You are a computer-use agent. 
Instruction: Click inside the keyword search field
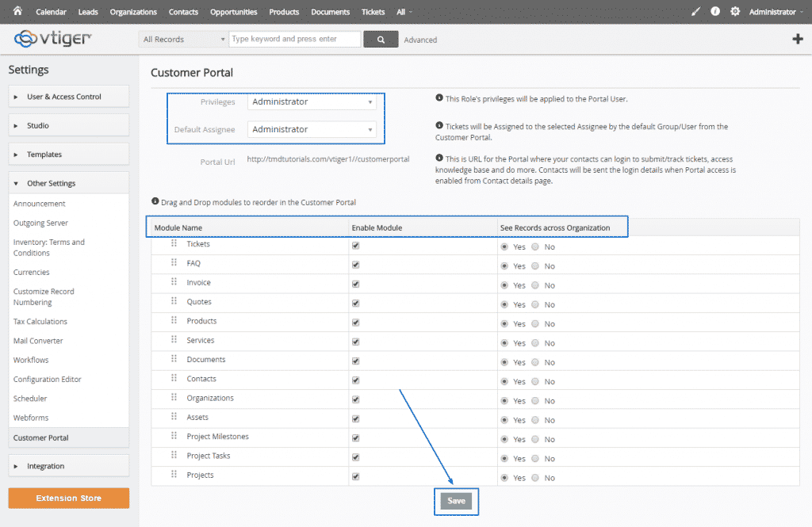click(293, 39)
